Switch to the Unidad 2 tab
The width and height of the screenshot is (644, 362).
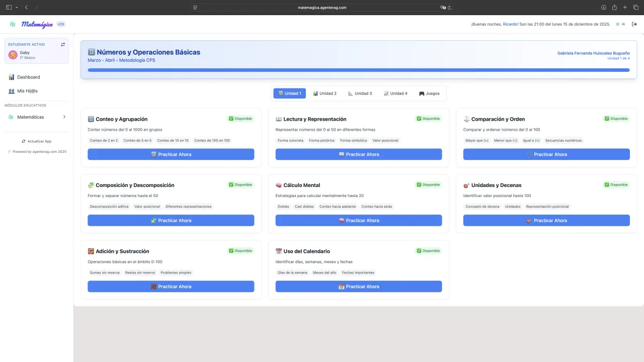point(325,94)
